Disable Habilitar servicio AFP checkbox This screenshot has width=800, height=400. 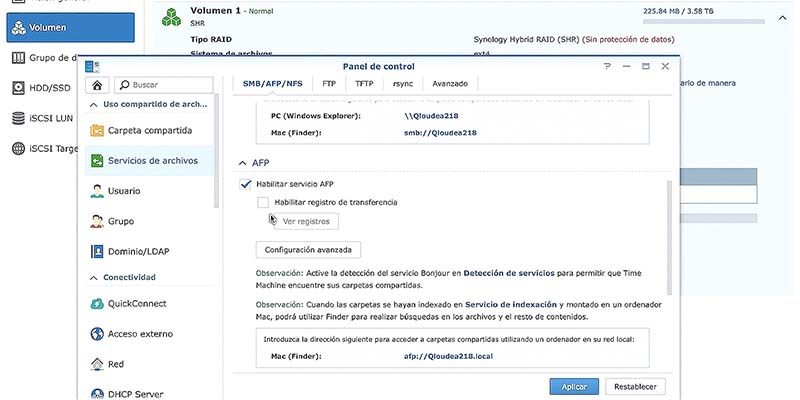click(246, 184)
